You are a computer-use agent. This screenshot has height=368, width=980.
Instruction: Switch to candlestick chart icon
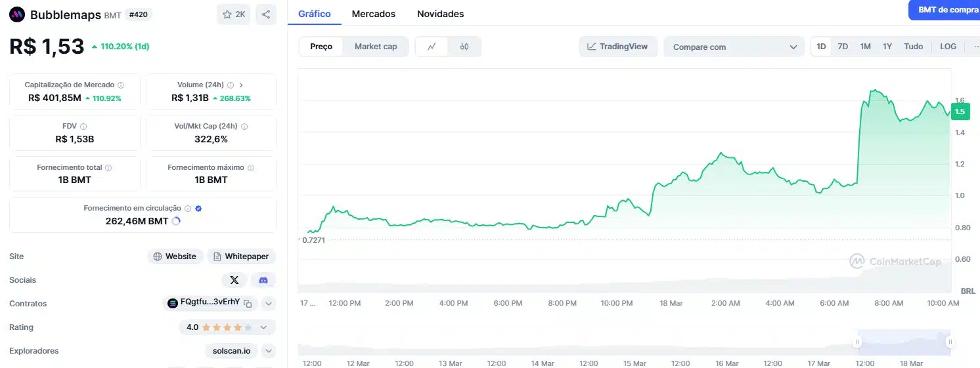pyautogui.click(x=464, y=47)
